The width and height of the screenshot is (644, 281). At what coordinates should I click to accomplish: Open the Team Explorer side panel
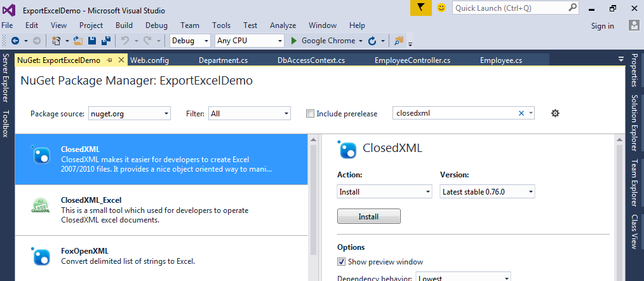(x=634, y=182)
